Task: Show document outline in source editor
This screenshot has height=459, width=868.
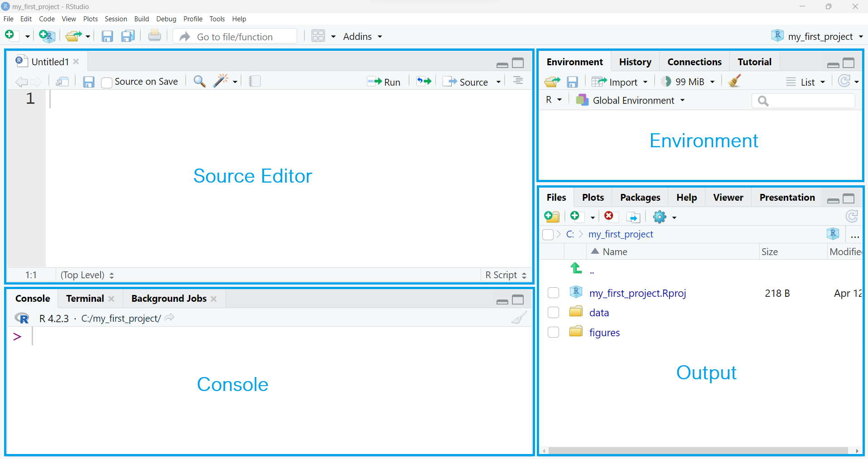Action: click(x=518, y=81)
